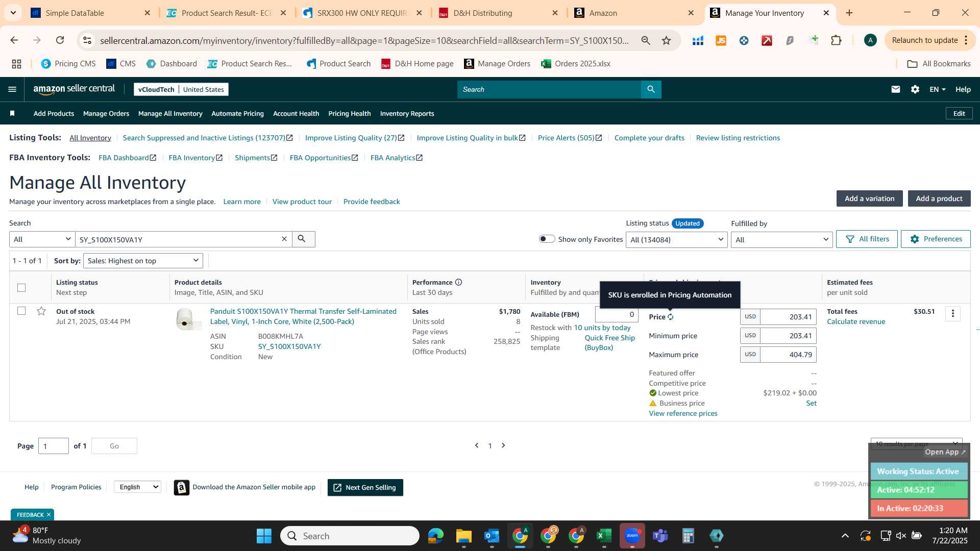Check the Panduit listing row checkbox
980x551 pixels.
click(21, 311)
